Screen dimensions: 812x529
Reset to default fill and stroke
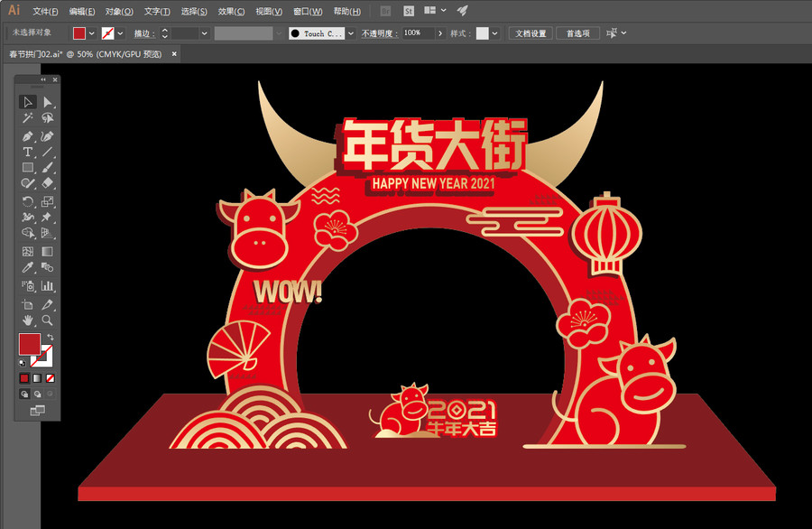pos(23,363)
